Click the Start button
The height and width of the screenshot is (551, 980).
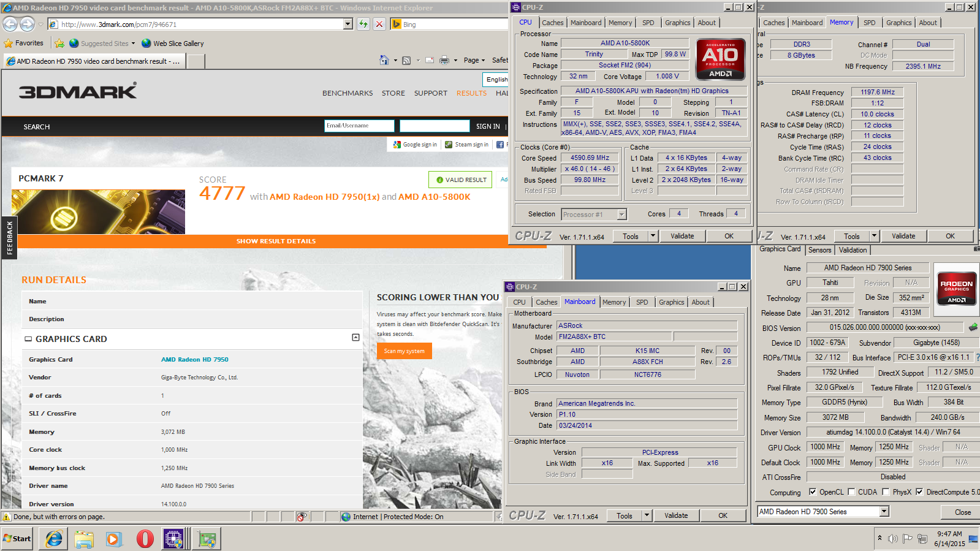coord(17,539)
